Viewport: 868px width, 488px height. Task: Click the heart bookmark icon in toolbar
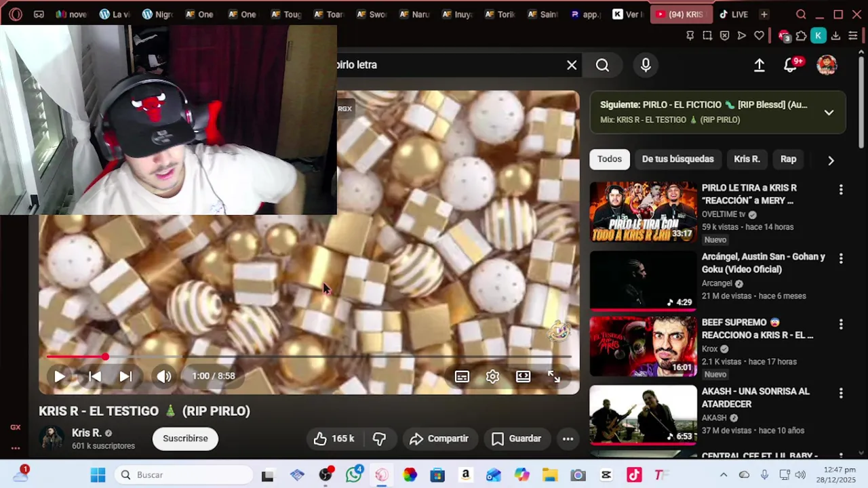click(x=759, y=36)
